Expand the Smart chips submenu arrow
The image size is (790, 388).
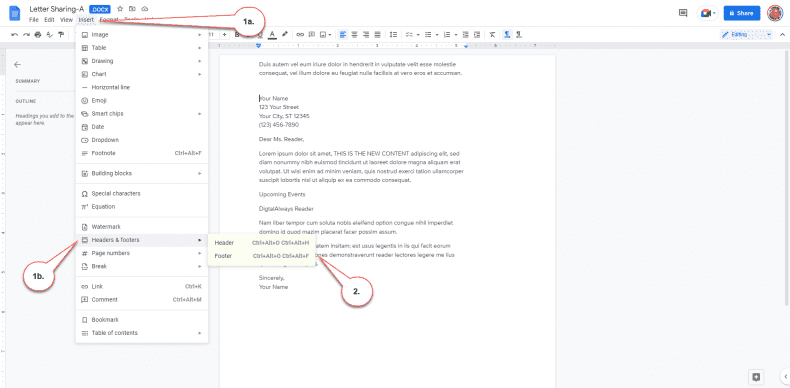tap(200, 113)
